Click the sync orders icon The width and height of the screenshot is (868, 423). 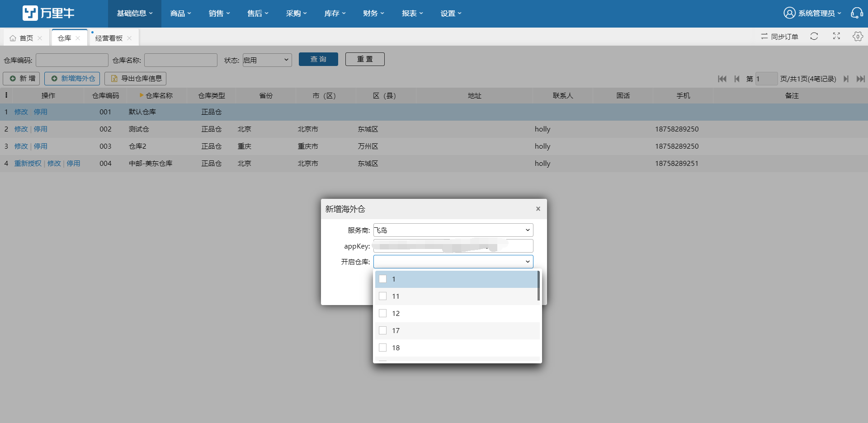coord(764,36)
